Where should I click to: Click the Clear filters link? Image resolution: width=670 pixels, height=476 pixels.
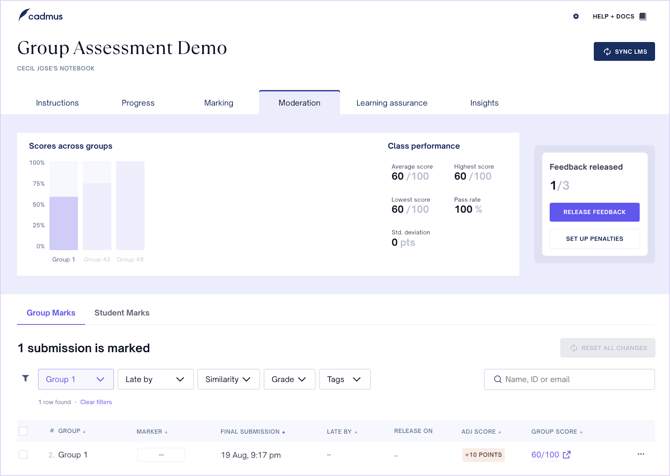96,402
